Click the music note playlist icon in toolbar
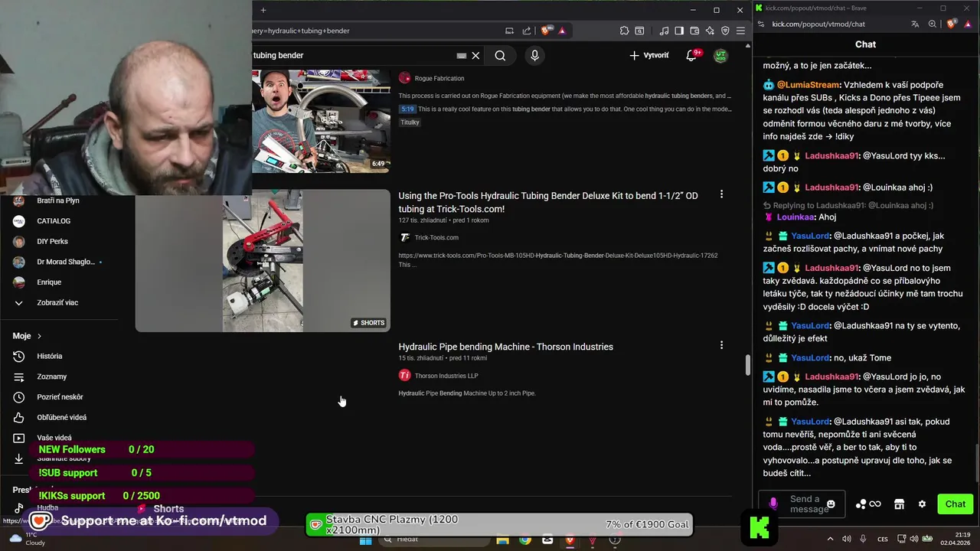The width and height of the screenshot is (980, 551). tap(664, 31)
